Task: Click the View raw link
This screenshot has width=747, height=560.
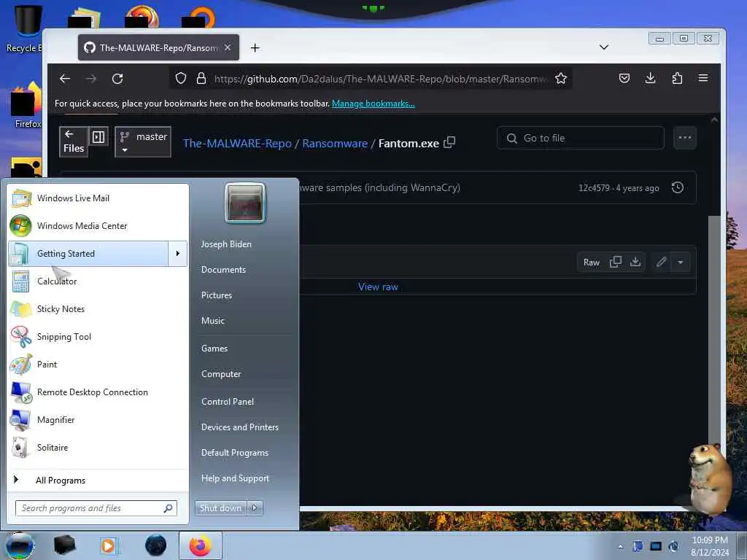Action: coord(378,287)
